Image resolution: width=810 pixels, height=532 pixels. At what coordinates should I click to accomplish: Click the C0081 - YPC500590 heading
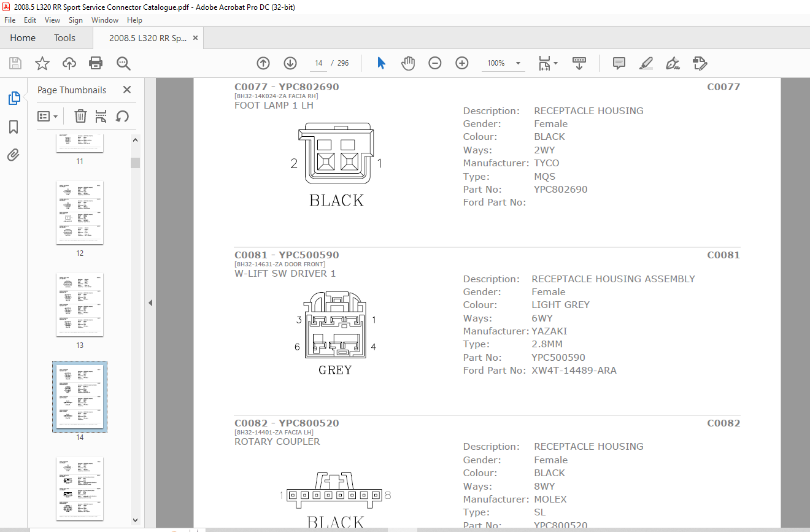click(287, 255)
